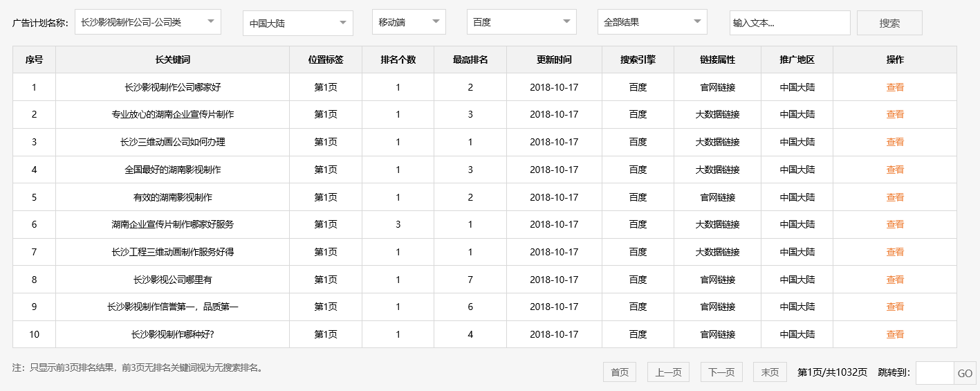This screenshot has height=391, width=980.
Task: Select keyword 有效的湖南影视制作
Action: (172, 197)
